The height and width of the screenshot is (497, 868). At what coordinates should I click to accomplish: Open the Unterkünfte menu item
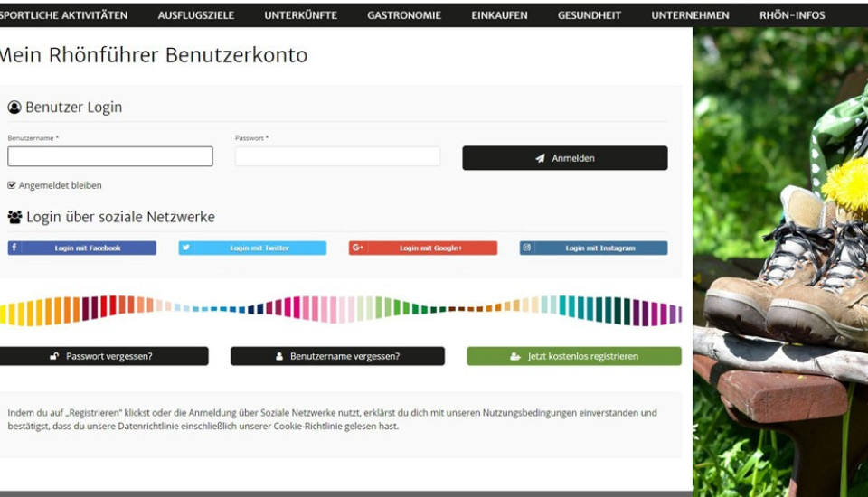300,15
